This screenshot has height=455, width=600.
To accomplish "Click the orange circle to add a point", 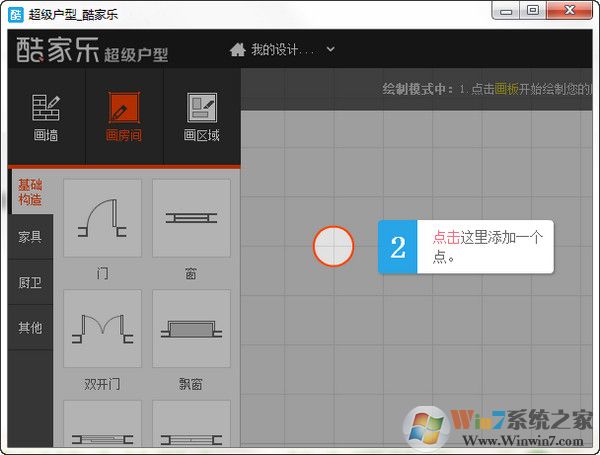I will [x=333, y=246].
